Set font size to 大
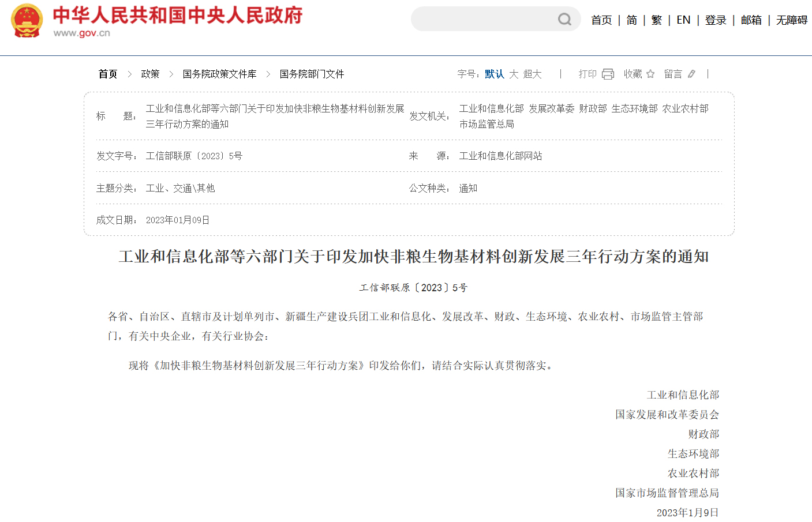This screenshot has width=812, height=522. [x=514, y=74]
